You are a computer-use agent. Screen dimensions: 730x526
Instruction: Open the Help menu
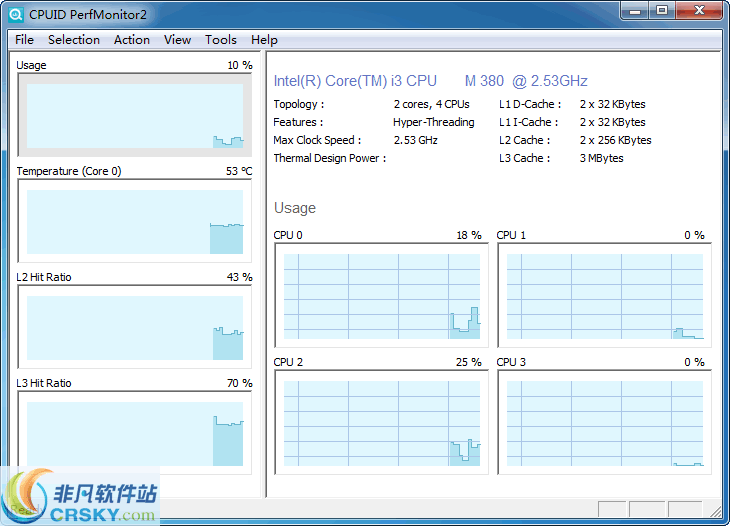coord(264,40)
